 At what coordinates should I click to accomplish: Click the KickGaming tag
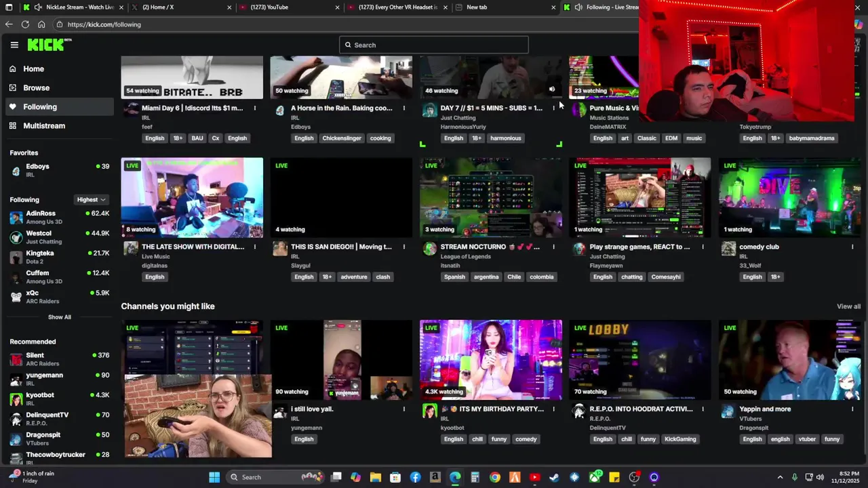(680, 439)
